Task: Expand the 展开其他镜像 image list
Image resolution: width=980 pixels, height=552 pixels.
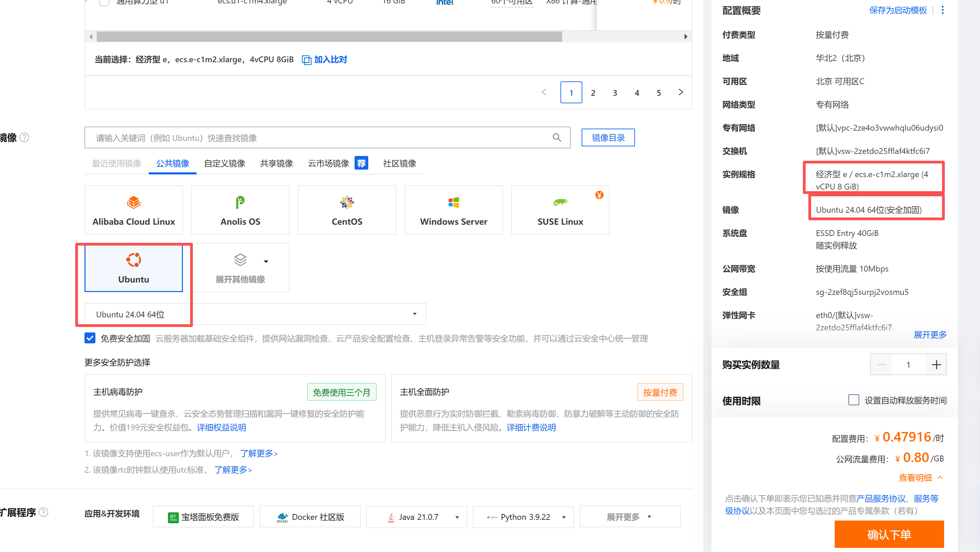Action: tap(240, 267)
